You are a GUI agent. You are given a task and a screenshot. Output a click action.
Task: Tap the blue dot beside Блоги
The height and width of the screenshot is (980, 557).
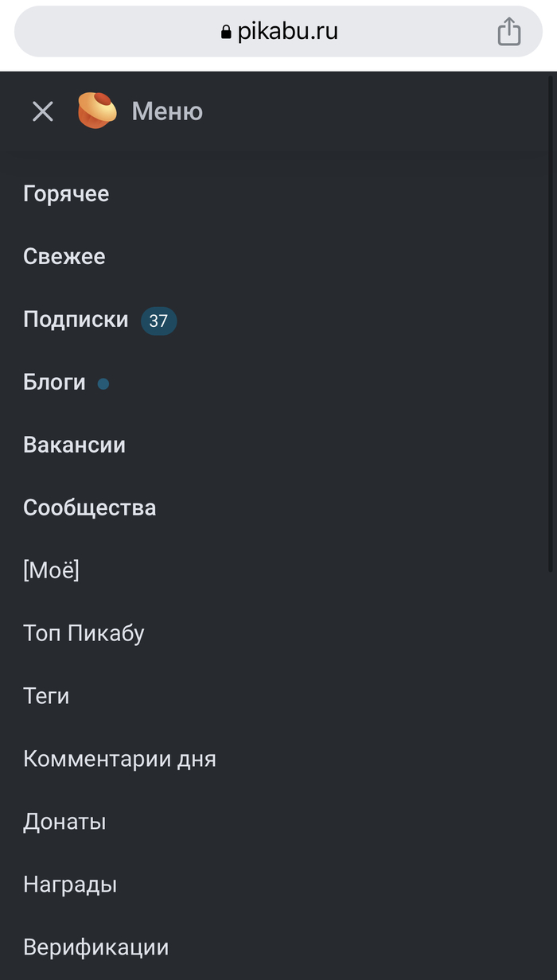pyautogui.click(x=103, y=384)
